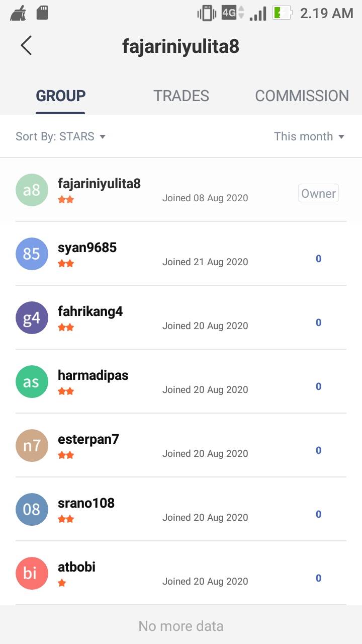362x644 pixels.
Task: Switch to the TRADES tab
Action: pos(181,96)
